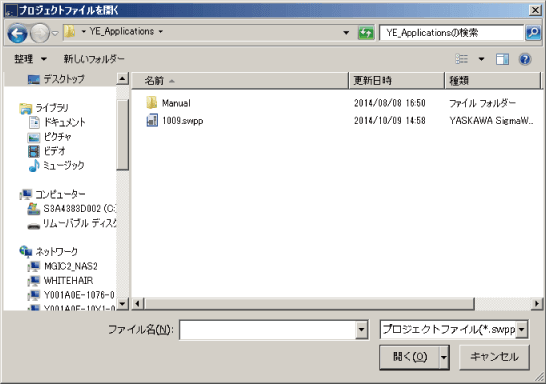546x384 pixels.
Task: Select file 1009.swpp
Action: (x=183, y=121)
